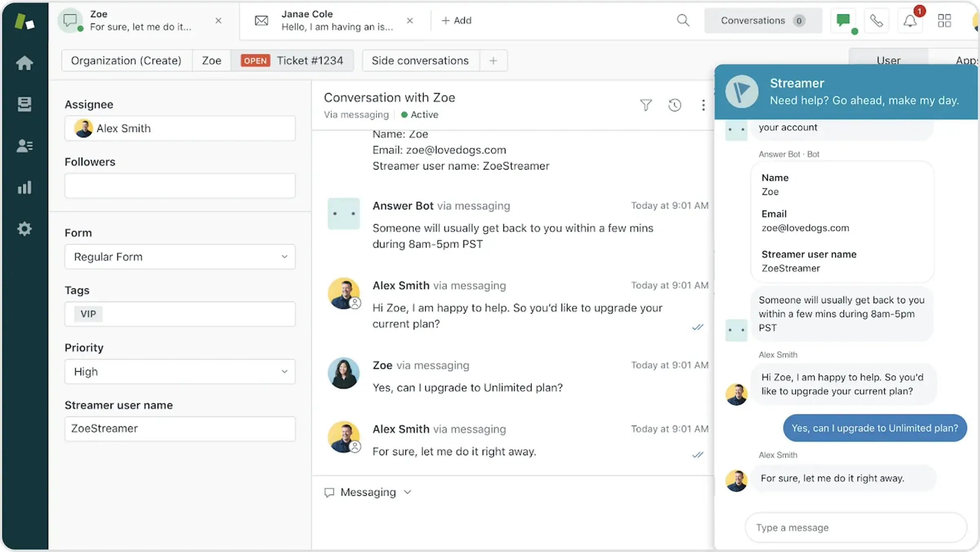Click the green chat status icon
980x552 pixels.
coord(844,20)
